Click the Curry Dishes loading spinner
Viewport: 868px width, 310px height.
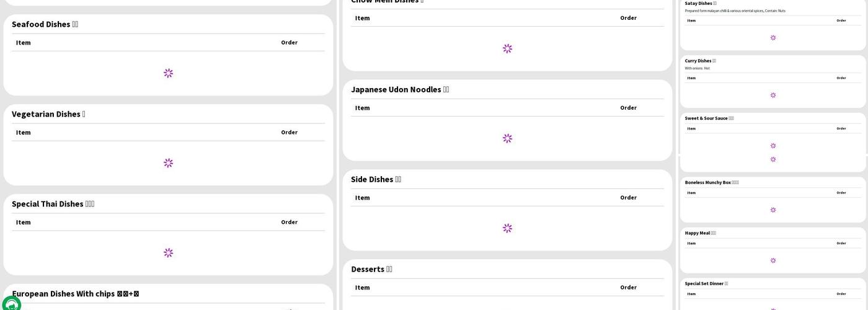(x=773, y=95)
